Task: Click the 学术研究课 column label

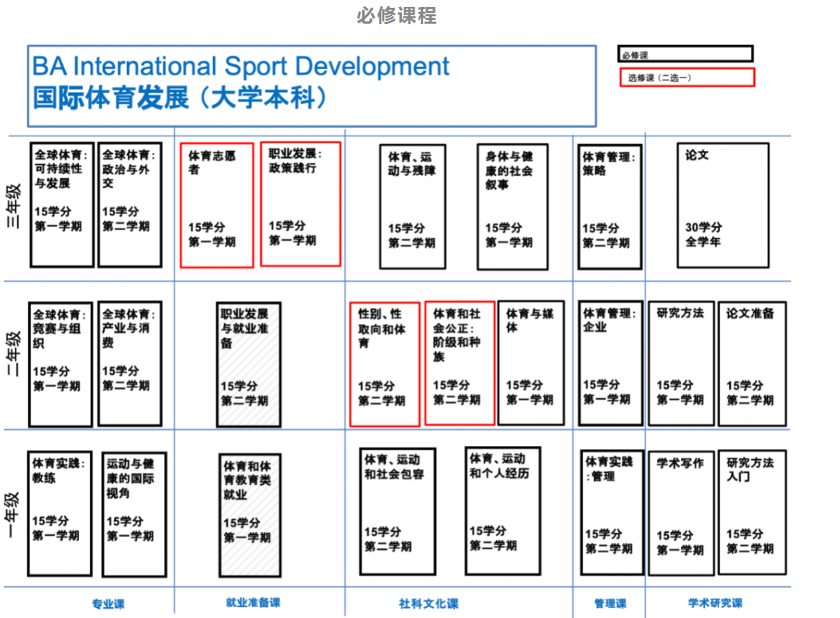Action: 714,603
